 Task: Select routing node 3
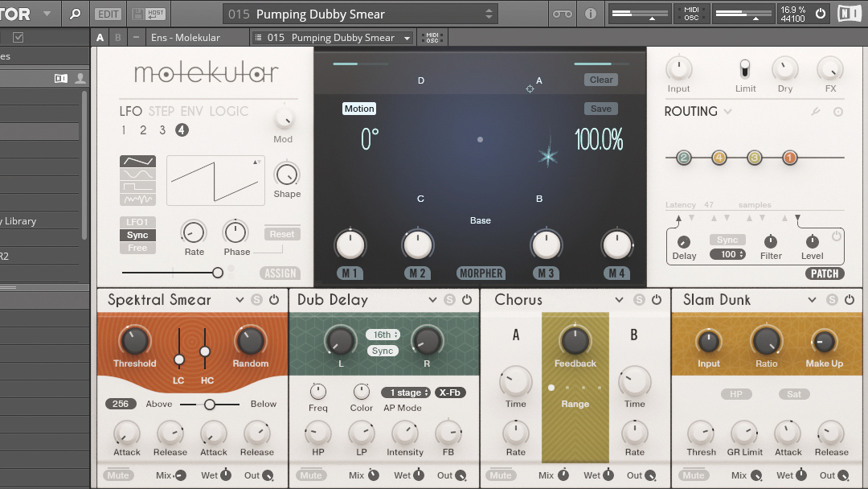pyautogui.click(x=754, y=158)
